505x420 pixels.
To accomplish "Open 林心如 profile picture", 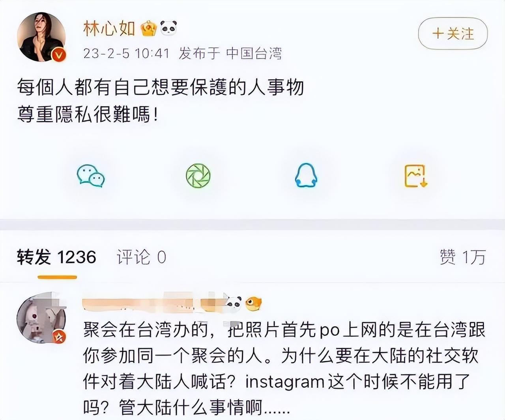I will [x=41, y=37].
